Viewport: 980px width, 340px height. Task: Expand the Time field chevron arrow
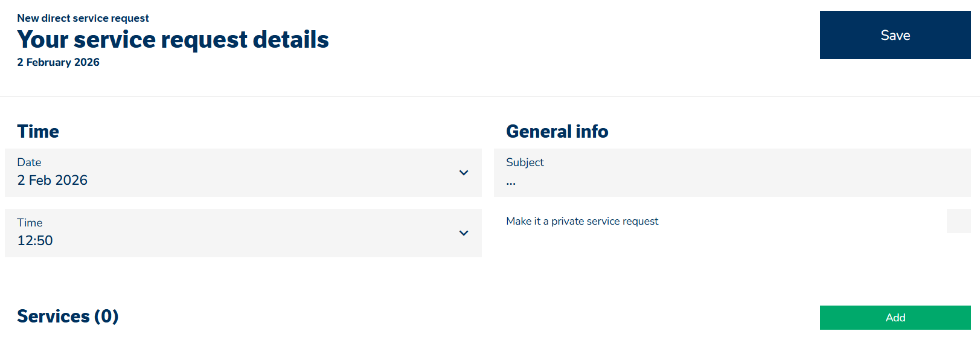click(464, 233)
